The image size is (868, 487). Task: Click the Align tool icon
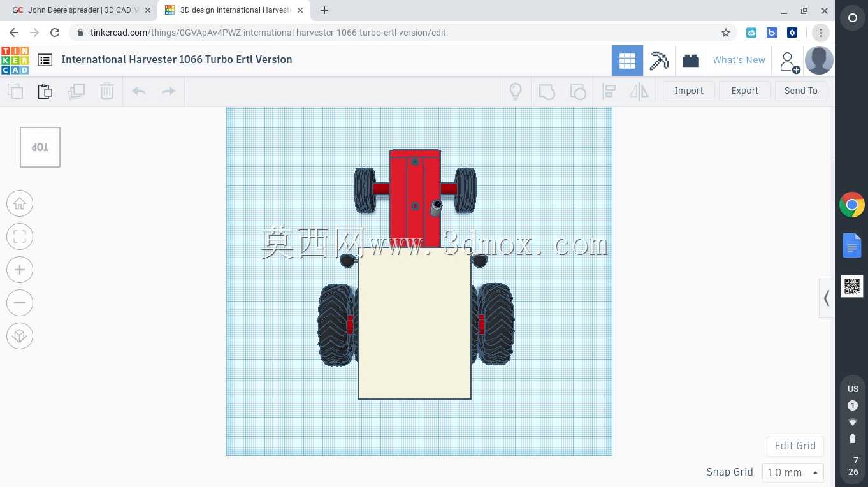tap(609, 91)
